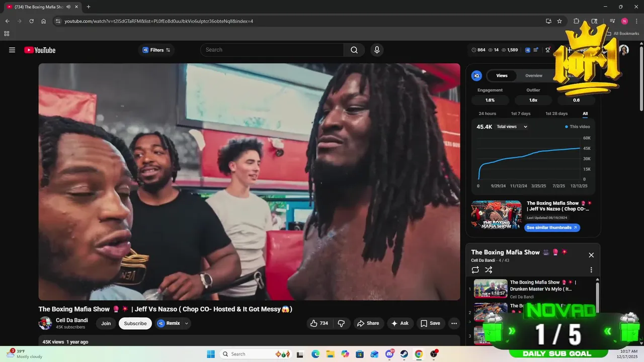
Task: Open playlist options three-dot menu
Action: pos(591,270)
